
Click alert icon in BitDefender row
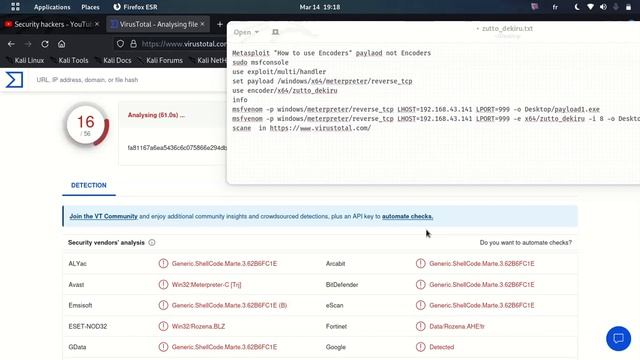click(420, 284)
